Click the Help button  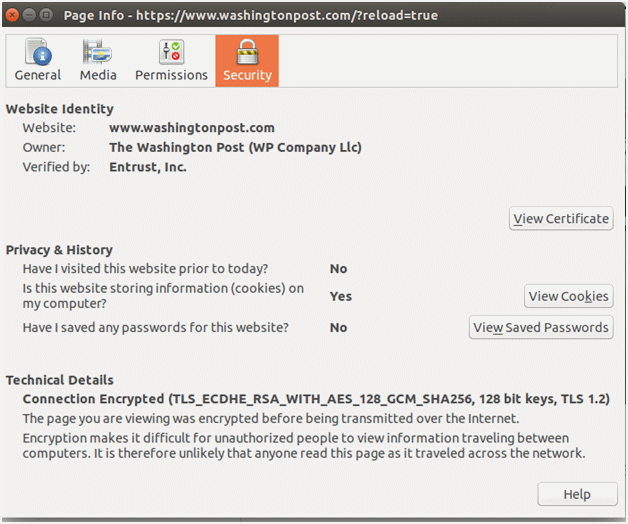click(577, 494)
